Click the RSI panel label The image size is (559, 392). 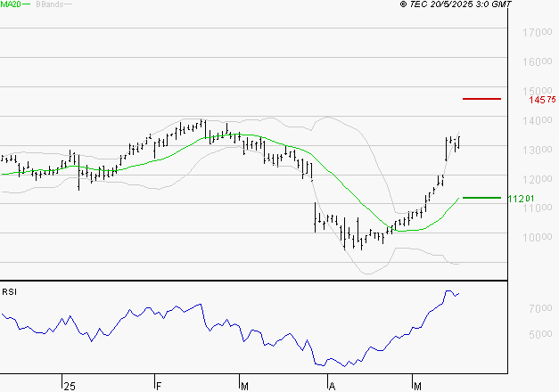9,290
